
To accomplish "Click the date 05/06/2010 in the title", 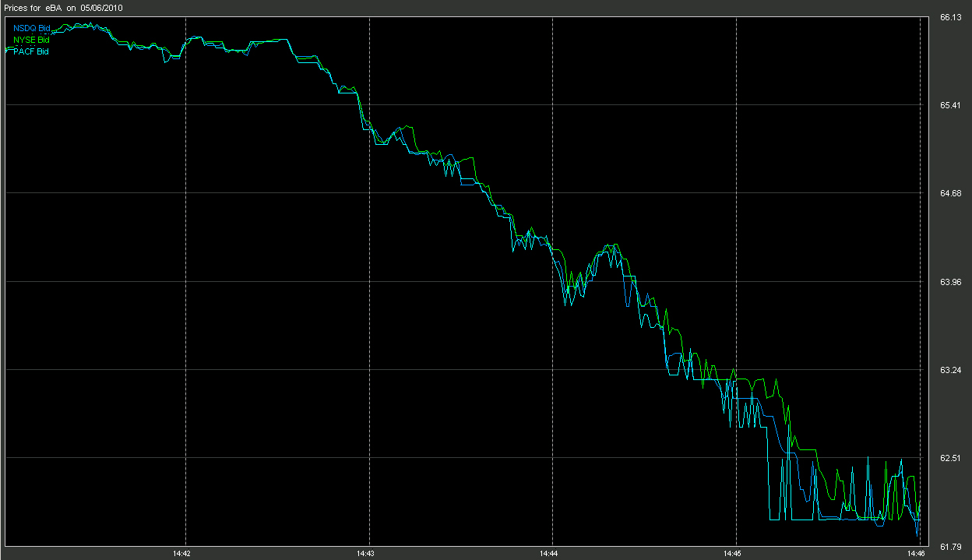I will pyautogui.click(x=102, y=7).
